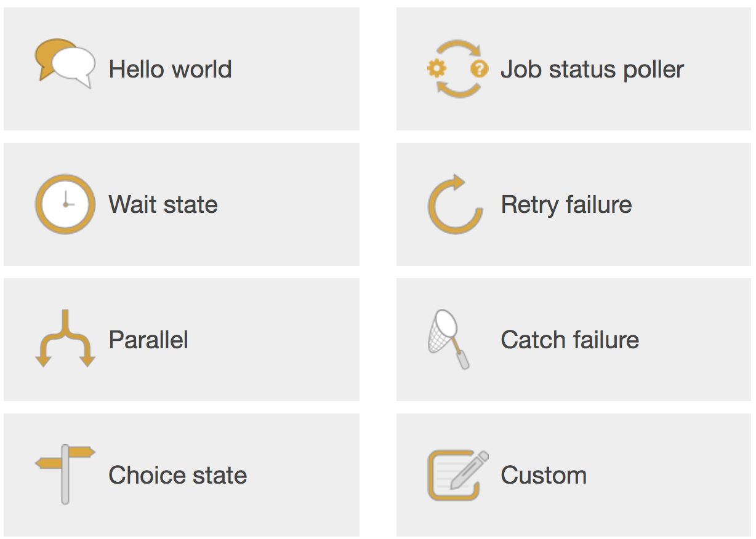Choose the Parallel text label
The image size is (756, 539).
click(x=148, y=340)
